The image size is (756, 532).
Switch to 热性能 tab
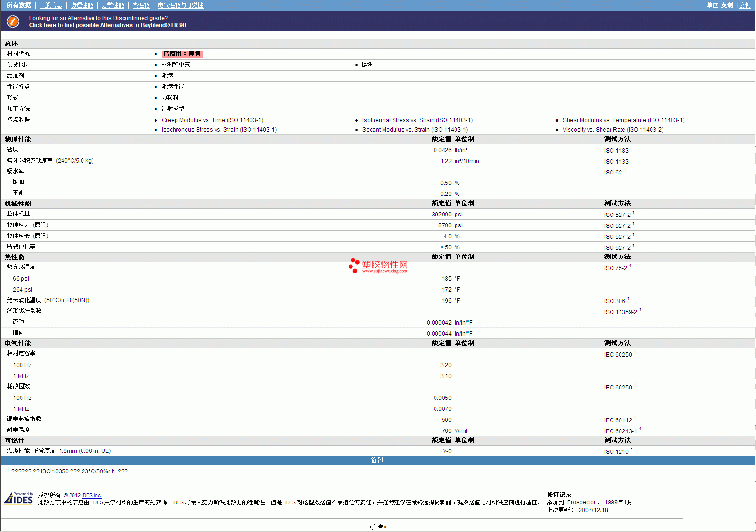point(141,5)
